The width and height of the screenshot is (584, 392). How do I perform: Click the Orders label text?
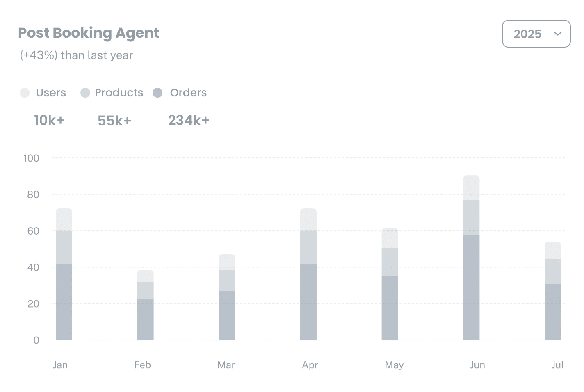click(188, 93)
